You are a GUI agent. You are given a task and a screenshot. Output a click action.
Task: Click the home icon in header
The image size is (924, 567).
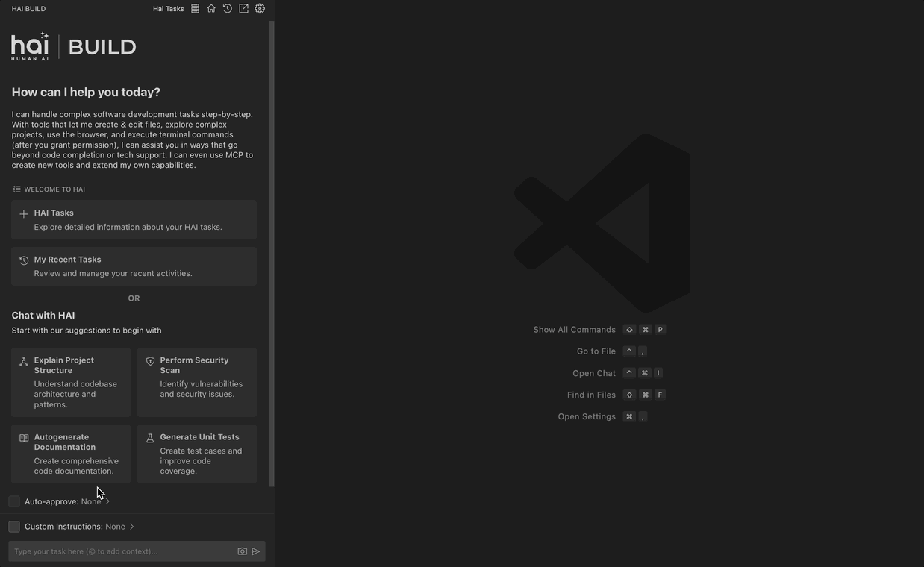pyautogui.click(x=211, y=9)
